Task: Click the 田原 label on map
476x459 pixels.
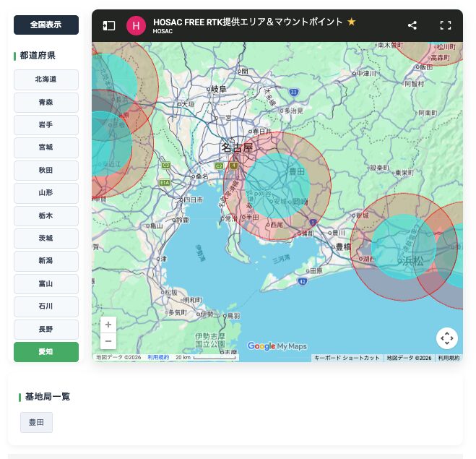Action: pyautogui.click(x=316, y=270)
